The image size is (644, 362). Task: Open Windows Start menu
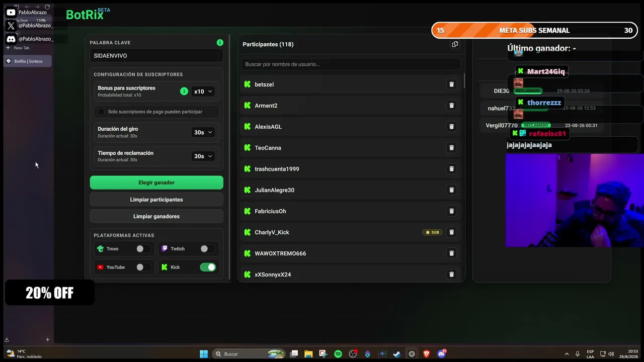click(x=204, y=354)
